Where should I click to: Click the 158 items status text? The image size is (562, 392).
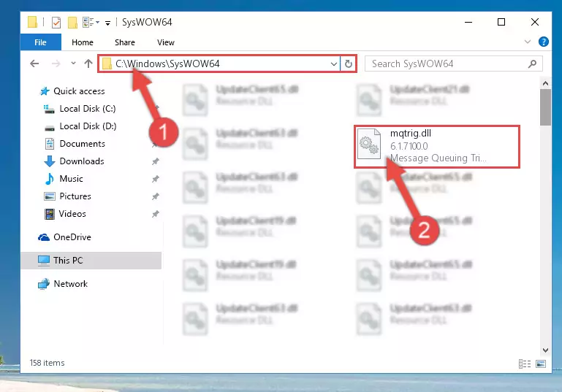(47, 363)
